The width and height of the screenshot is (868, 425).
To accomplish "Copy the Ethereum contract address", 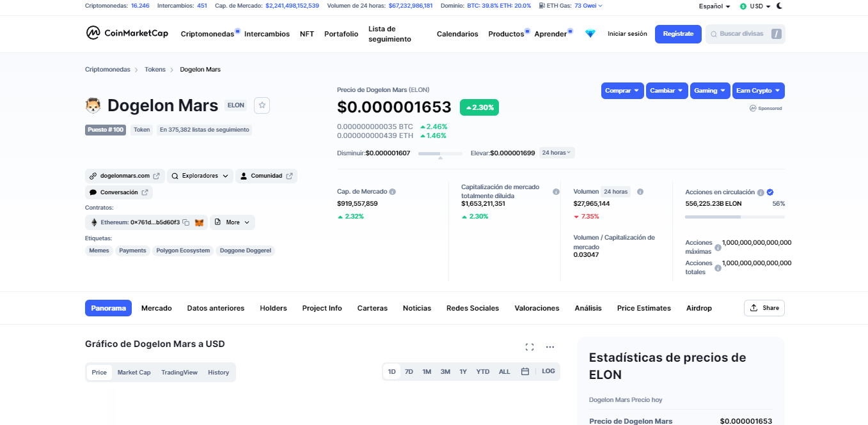I will pos(185,222).
